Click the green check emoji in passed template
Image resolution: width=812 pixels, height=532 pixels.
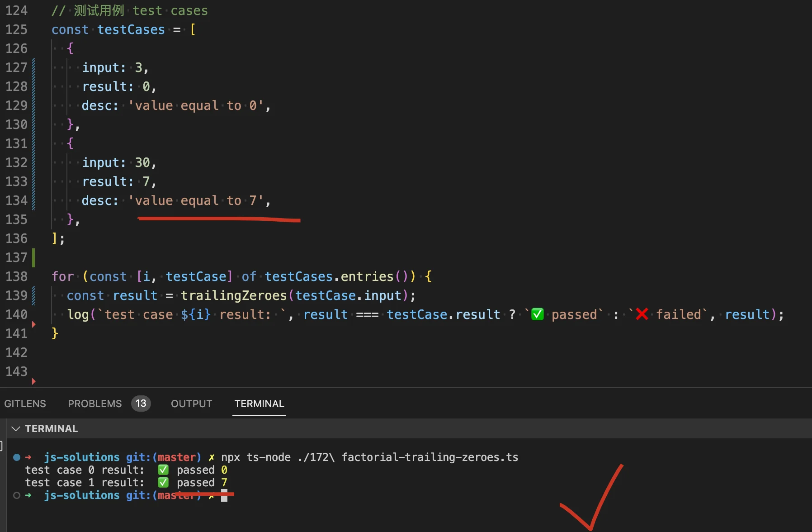[537, 314]
